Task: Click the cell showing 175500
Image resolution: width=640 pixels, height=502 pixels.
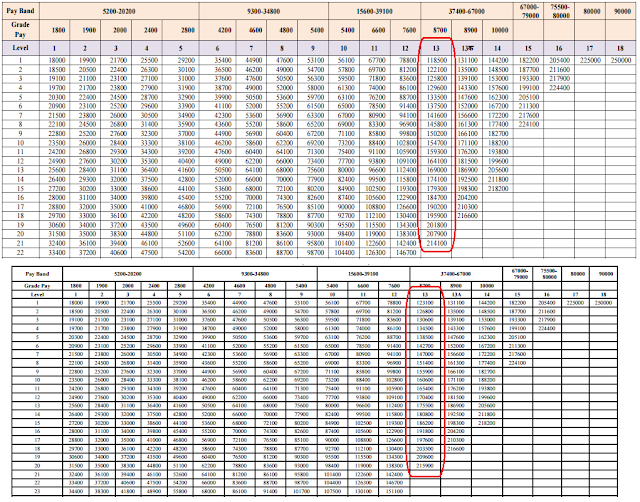Action: [425, 406]
